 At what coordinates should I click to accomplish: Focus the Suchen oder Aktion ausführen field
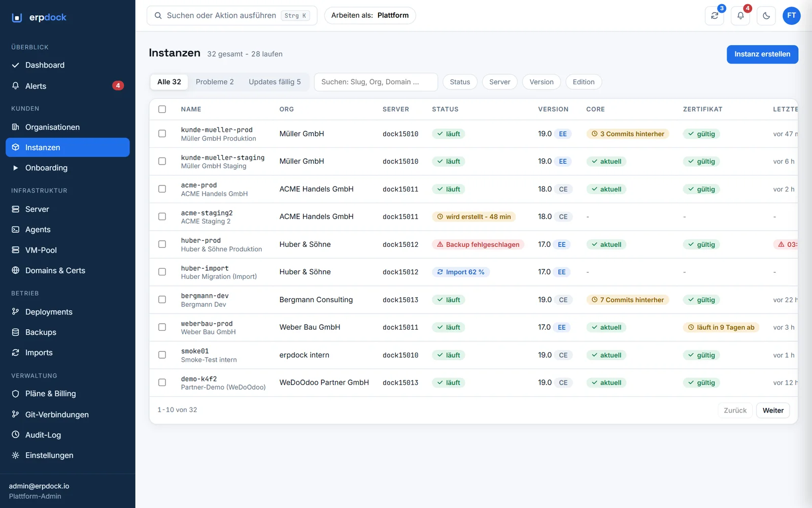coord(232,16)
